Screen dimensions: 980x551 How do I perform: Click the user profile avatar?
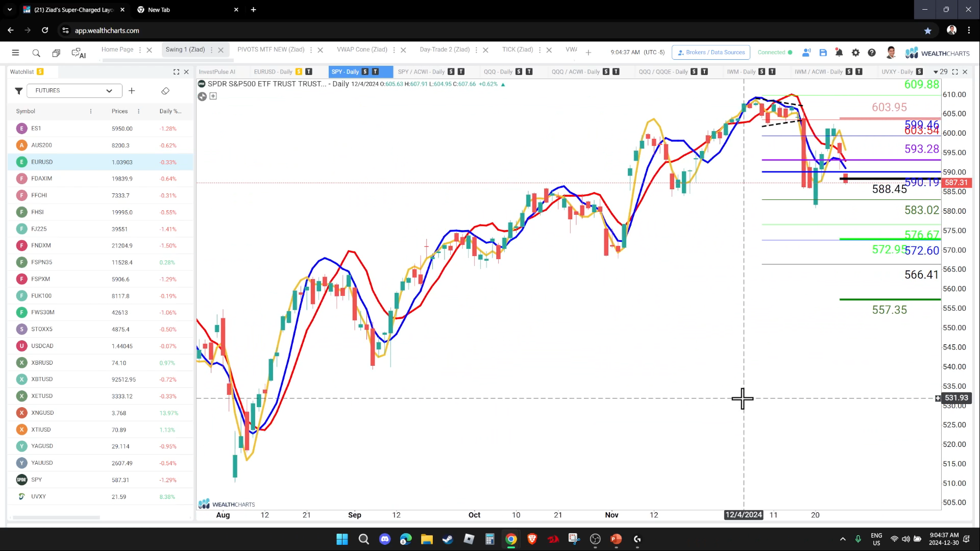coord(891,52)
